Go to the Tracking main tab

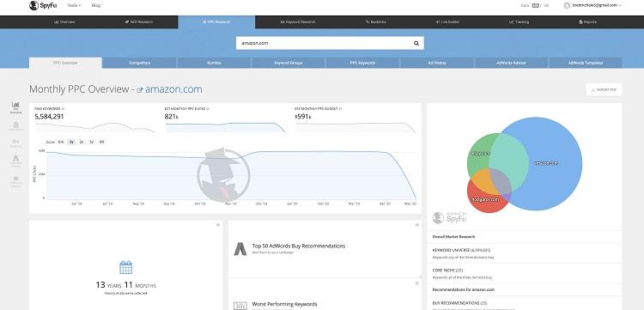pos(519,21)
